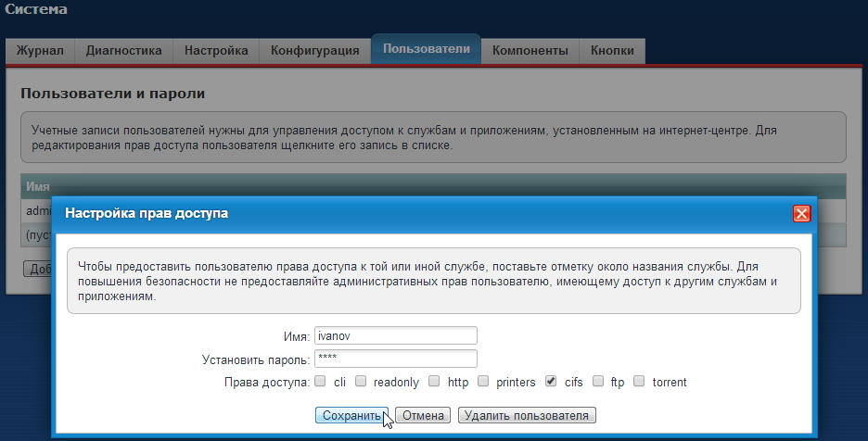The width and height of the screenshot is (868, 441).
Task: Open the Кнопки tab
Action: (612, 51)
